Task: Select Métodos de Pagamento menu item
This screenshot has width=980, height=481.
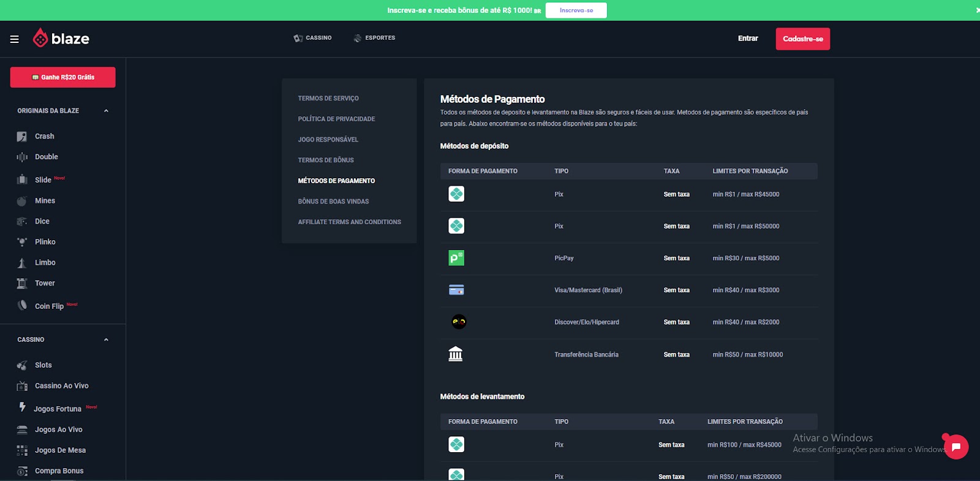Action: [336, 181]
